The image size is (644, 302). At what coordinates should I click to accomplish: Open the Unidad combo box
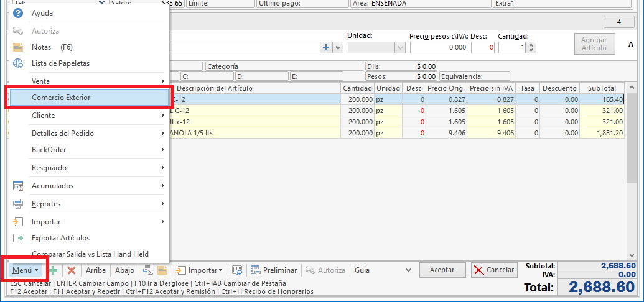point(399,47)
